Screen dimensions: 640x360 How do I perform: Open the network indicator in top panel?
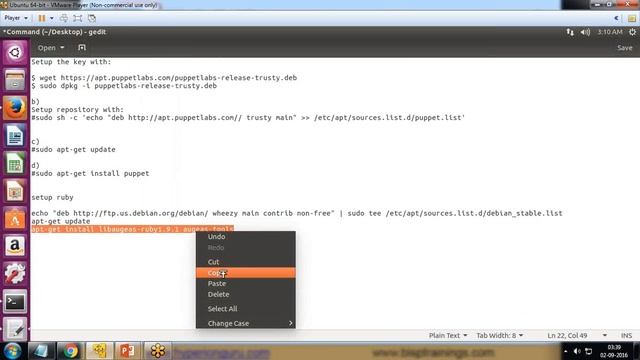point(570,32)
